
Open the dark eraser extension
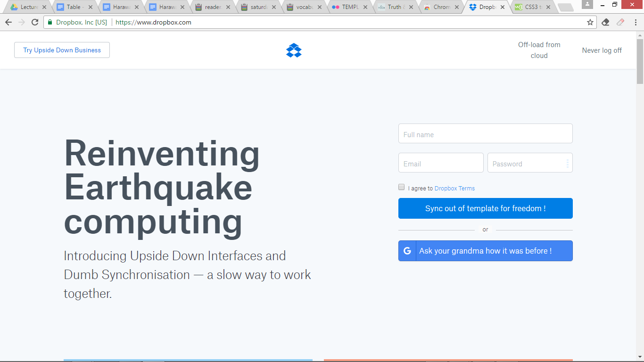coord(606,22)
